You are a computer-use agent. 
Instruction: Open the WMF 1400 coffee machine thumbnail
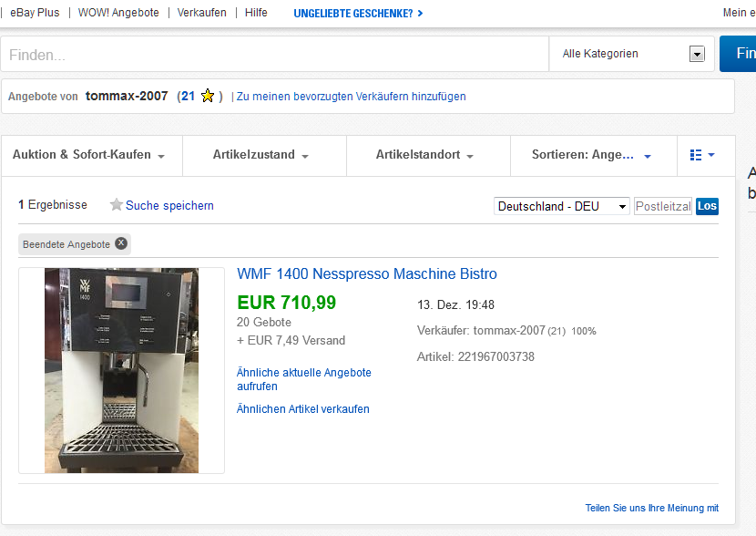(121, 370)
